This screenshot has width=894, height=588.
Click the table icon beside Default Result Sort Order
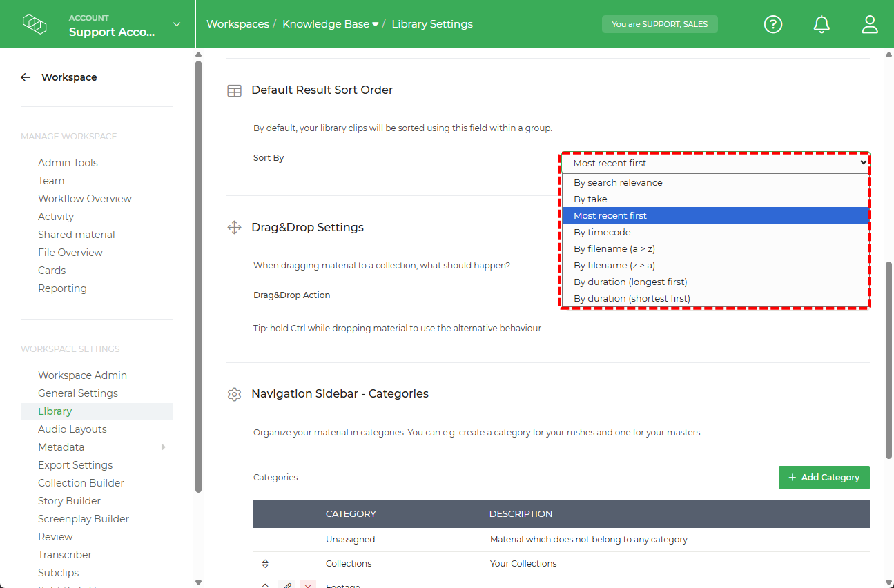click(234, 90)
